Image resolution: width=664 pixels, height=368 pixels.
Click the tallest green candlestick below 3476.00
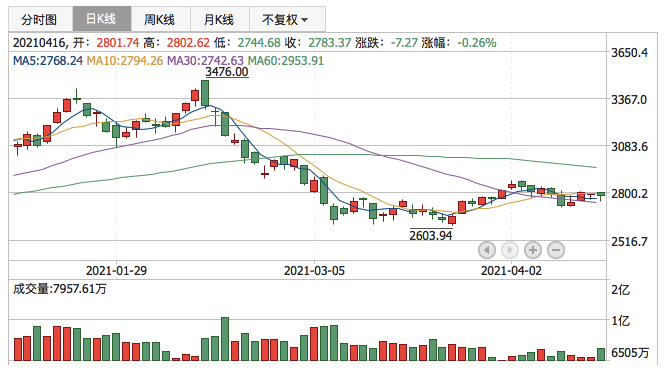[x=205, y=93]
